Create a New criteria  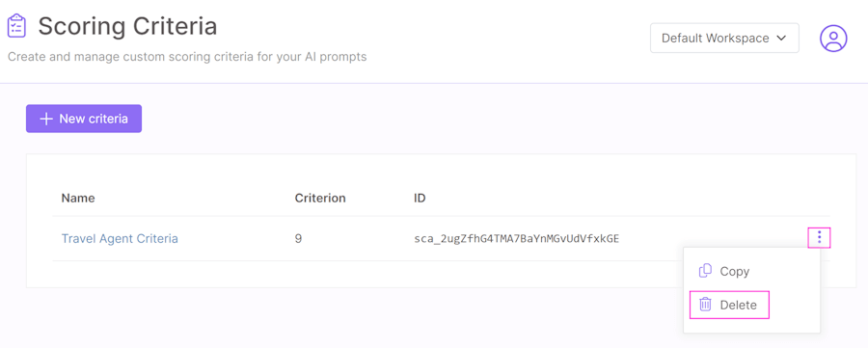pos(84,119)
